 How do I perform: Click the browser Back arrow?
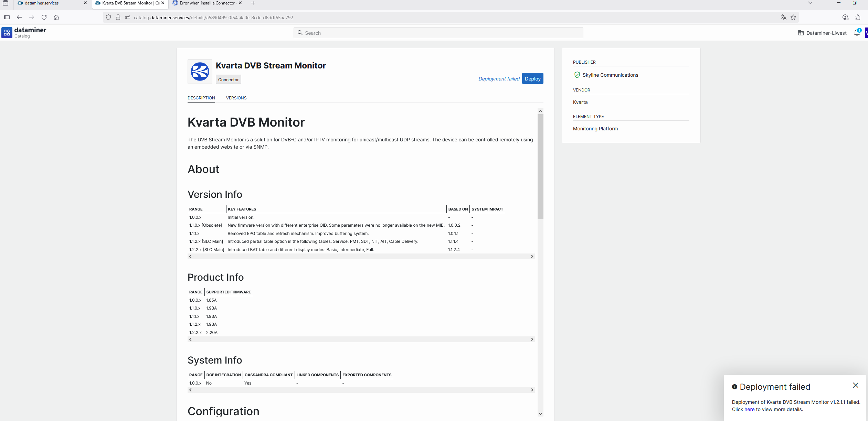pos(19,17)
